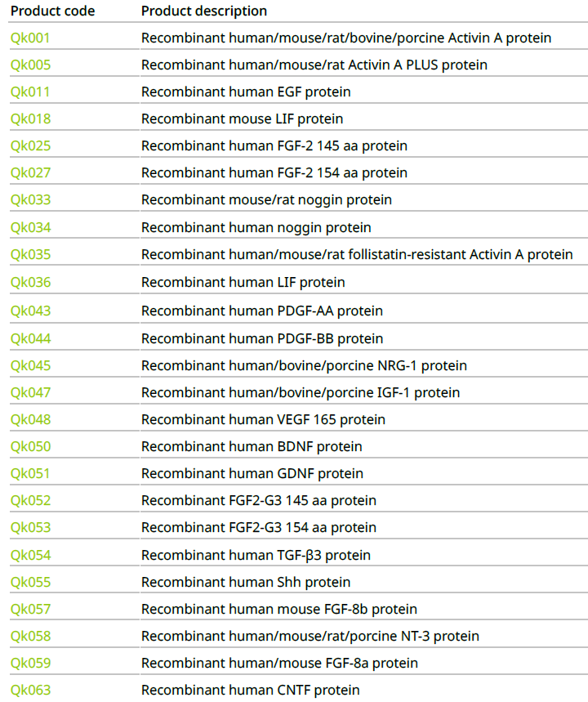
Task: Open the Qk048 product code
Action: click(30, 419)
